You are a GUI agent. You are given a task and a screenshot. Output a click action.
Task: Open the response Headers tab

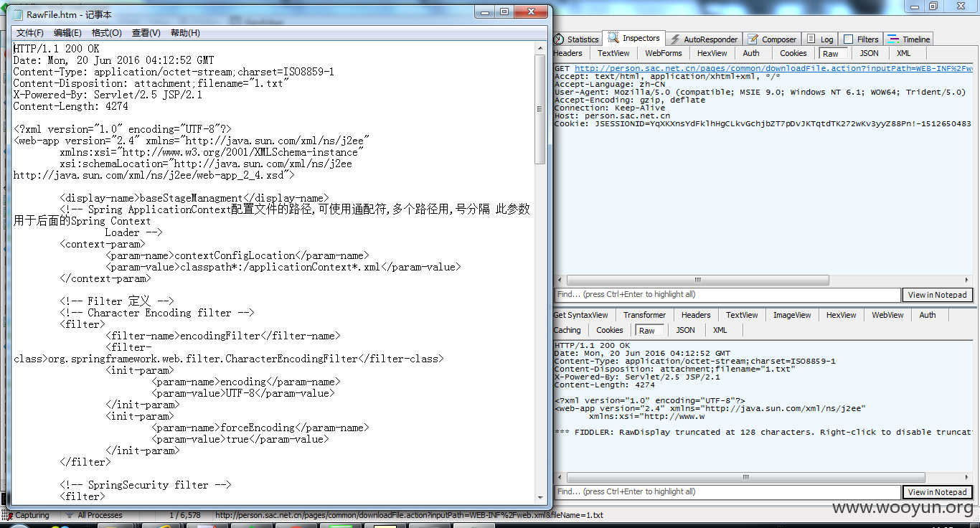click(696, 315)
